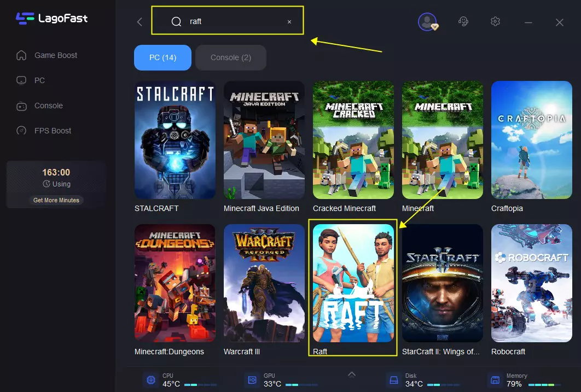
Task: Click the CPU 45°C reading
Action: (171, 384)
